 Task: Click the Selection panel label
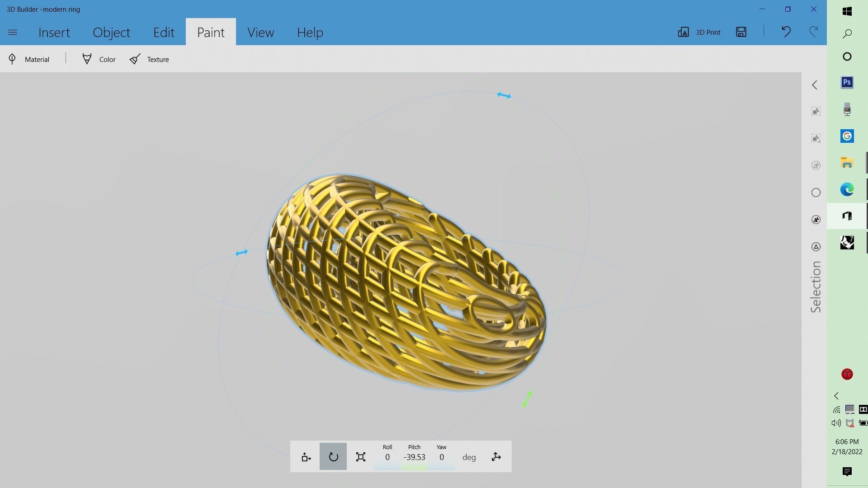[x=816, y=287]
